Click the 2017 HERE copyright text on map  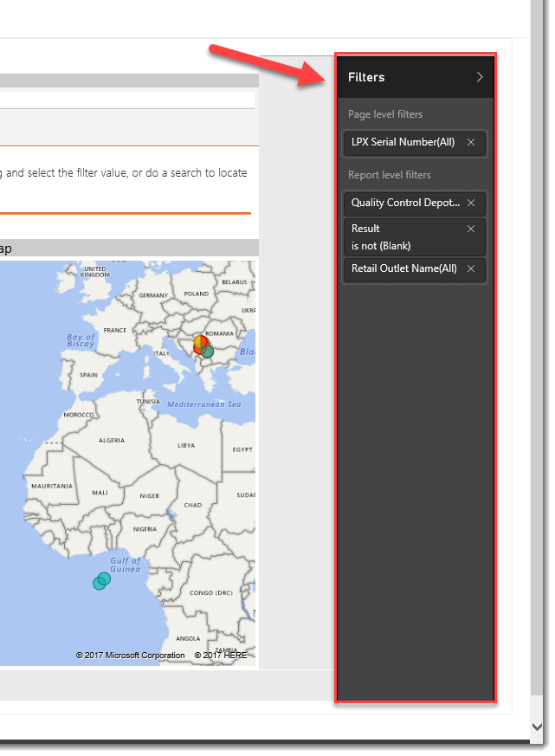[x=221, y=656]
